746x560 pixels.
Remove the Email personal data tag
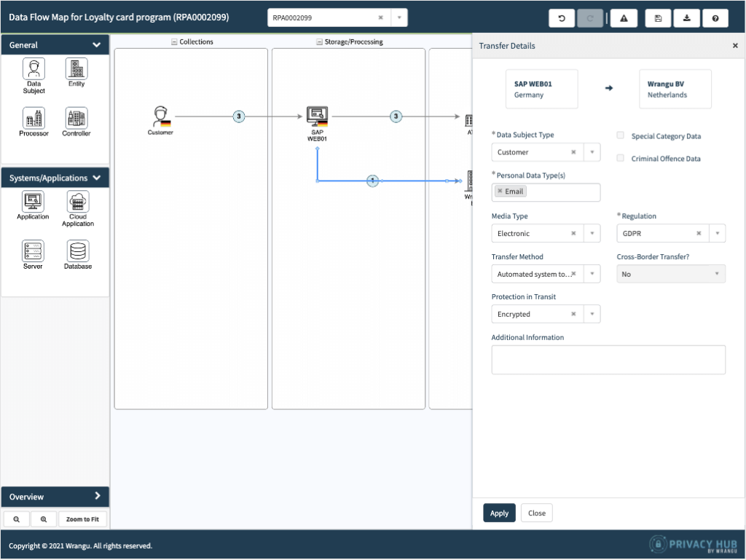pyautogui.click(x=500, y=191)
